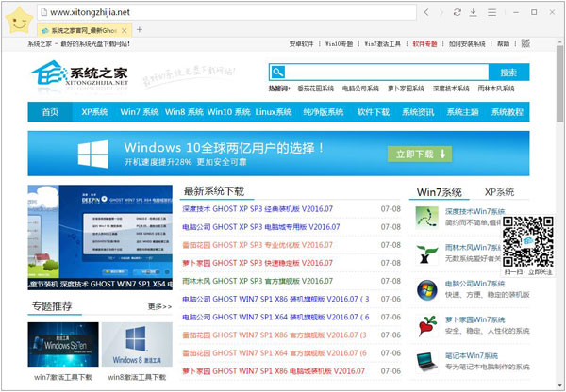Open the XP系统 navigation item
This screenshot has width=566, height=392.
pos(94,112)
